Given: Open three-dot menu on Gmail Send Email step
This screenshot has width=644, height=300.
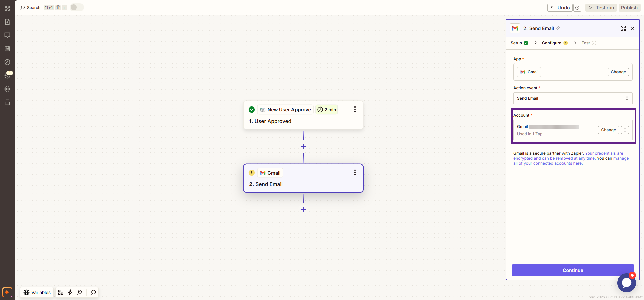Looking at the screenshot, I should [355, 172].
